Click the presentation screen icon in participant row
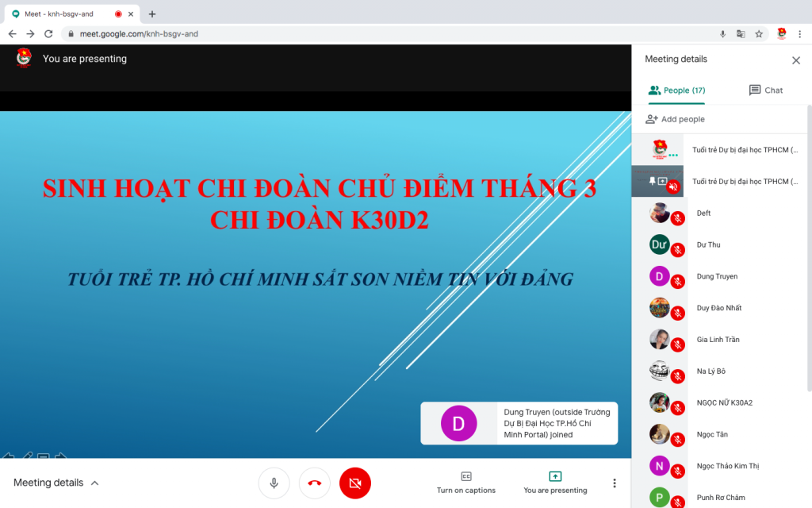812x508 pixels. [662, 181]
